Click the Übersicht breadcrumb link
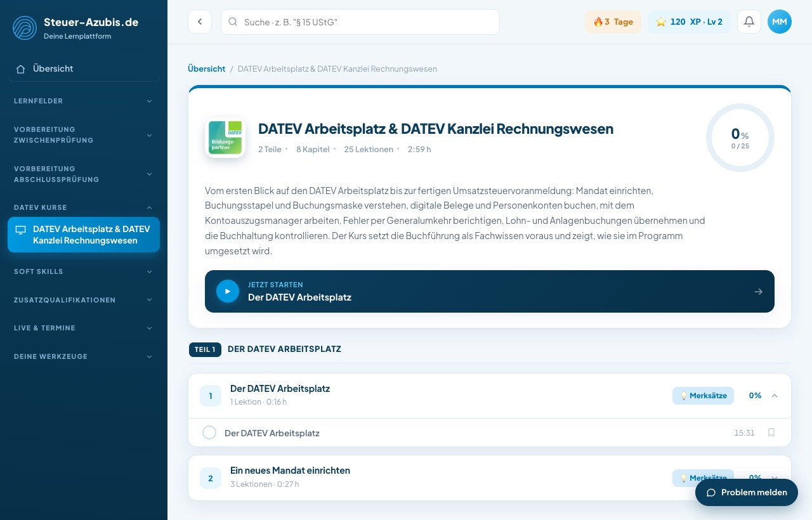 pyautogui.click(x=206, y=68)
